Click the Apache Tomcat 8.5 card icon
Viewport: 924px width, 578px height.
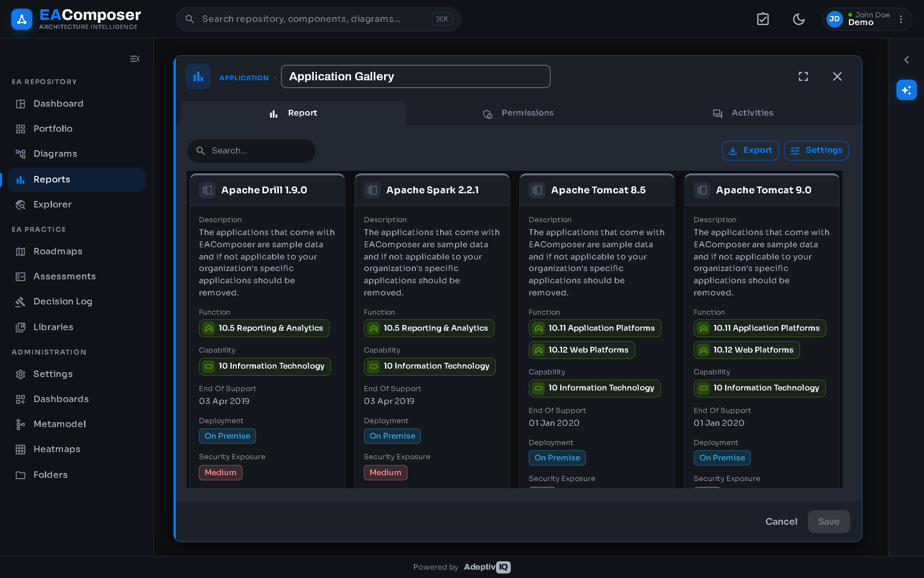click(537, 190)
